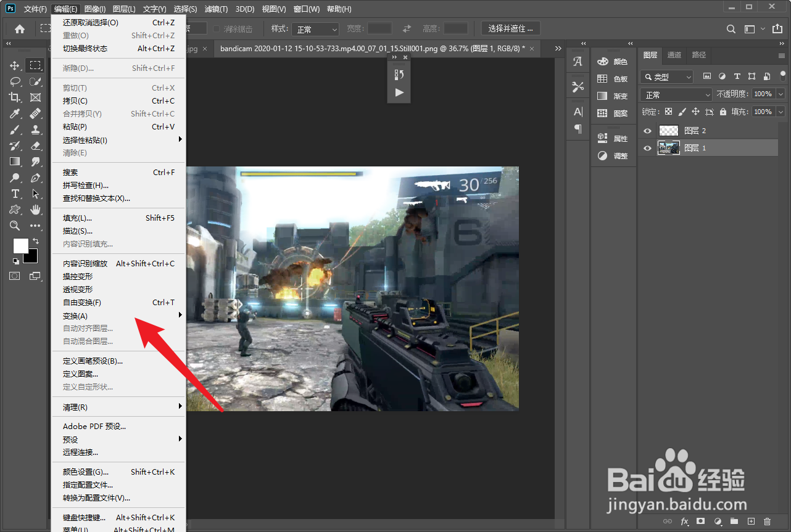791x532 pixels.
Task: Open the Edit Toolbar three-dots button
Action: point(35,226)
